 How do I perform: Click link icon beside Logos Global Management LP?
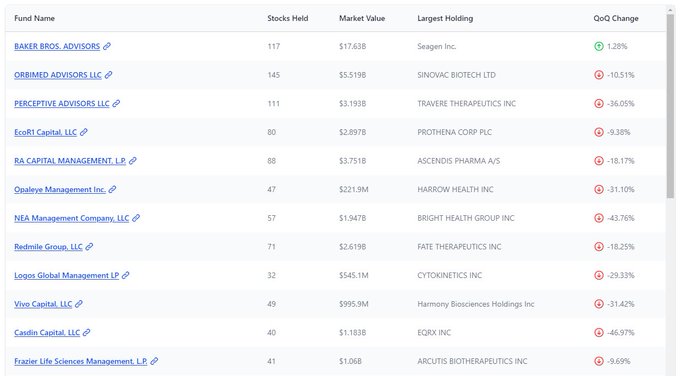[x=125, y=275]
